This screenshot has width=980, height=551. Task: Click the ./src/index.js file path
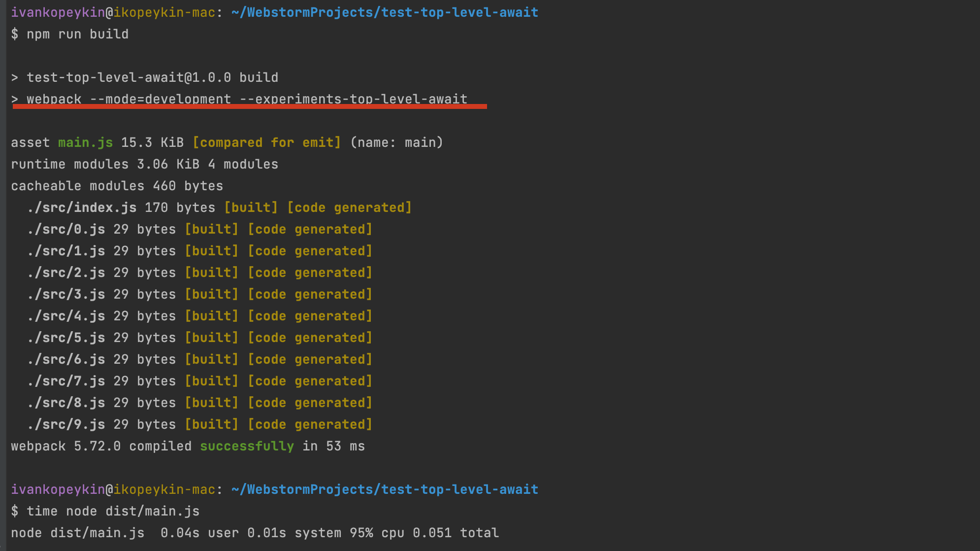pyautogui.click(x=82, y=207)
